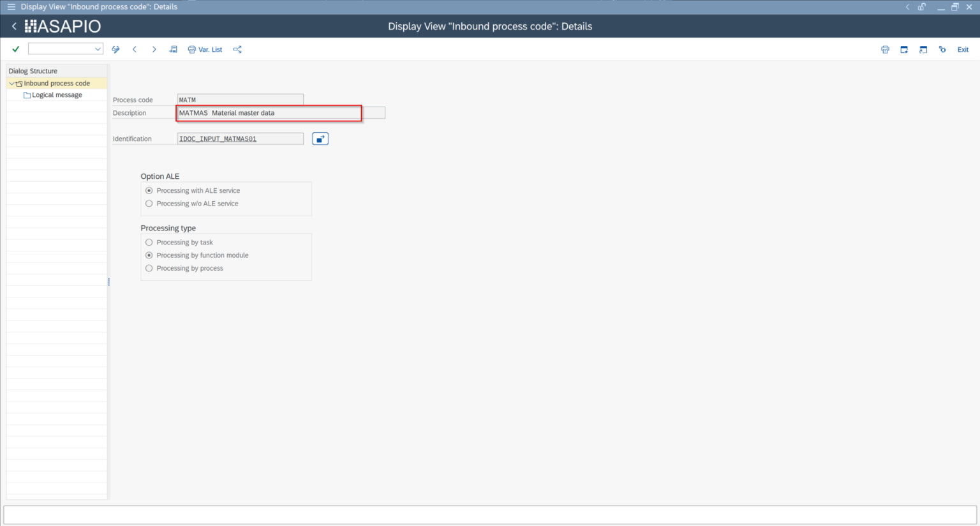Open the transaction command field dropdown
The image size is (980, 526).
(x=98, y=49)
